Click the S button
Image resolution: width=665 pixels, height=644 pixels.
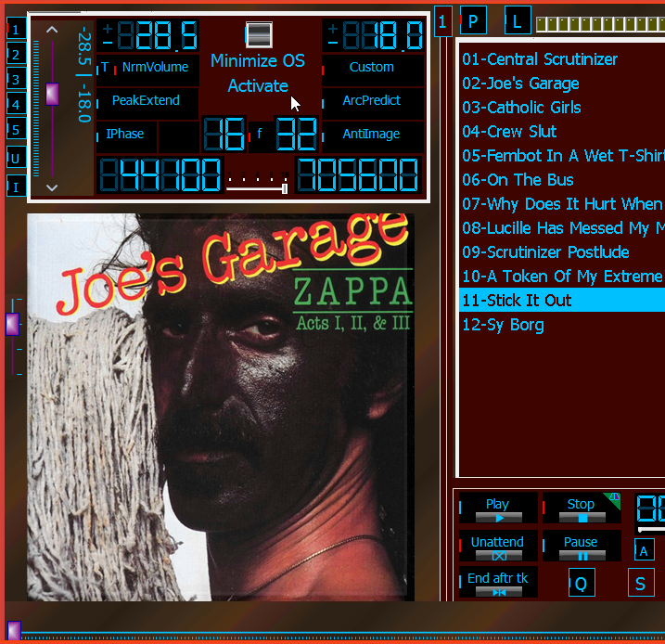click(x=641, y=583)
